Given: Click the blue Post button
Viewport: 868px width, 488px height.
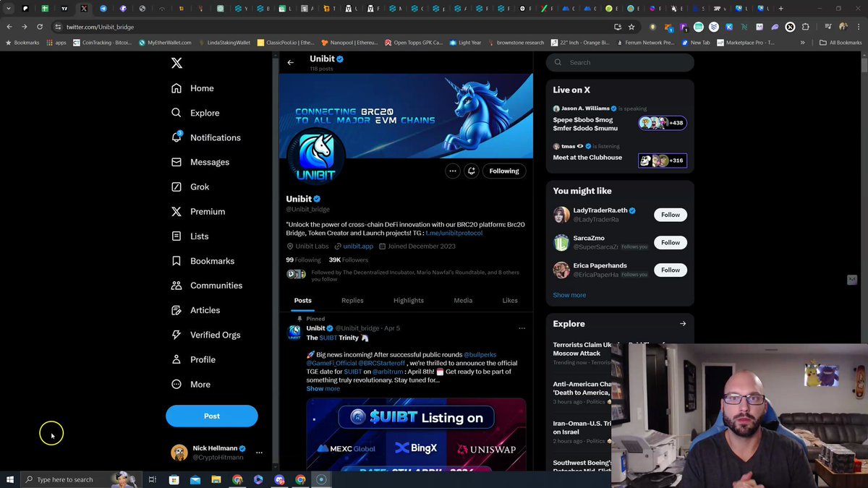Looking at the screenshot, I should pyautogui.click(x=212, y=416).
